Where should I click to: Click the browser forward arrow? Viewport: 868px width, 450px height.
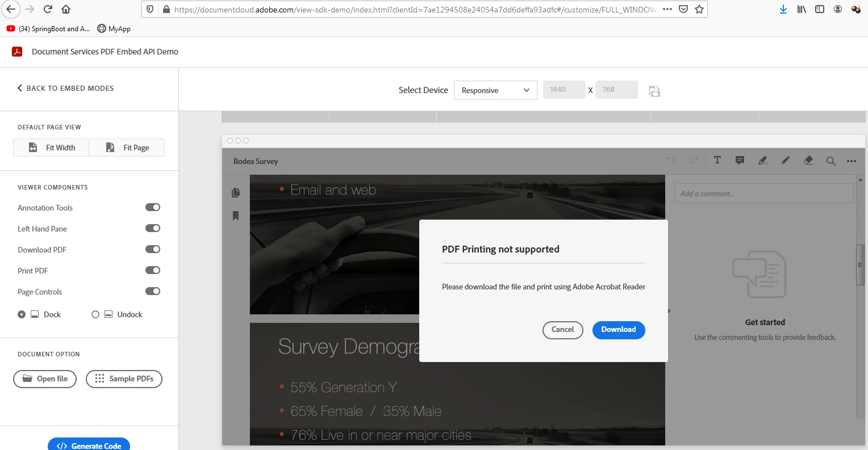click(x=30, y=9)
